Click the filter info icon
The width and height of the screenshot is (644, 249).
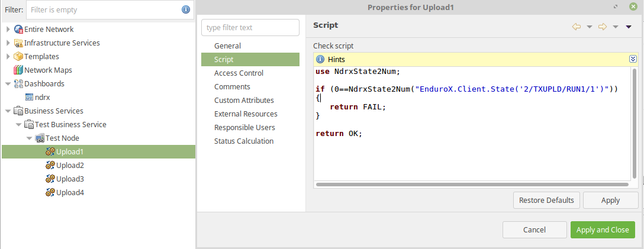pos(186,9)
